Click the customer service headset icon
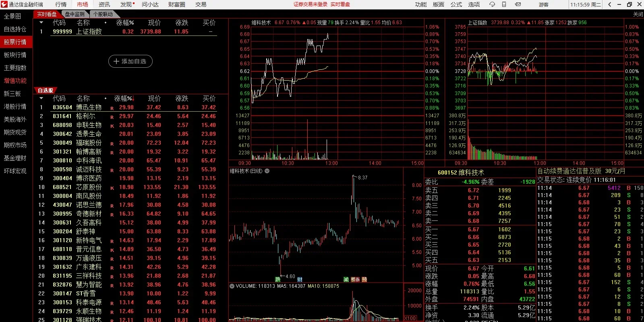The width and height of the screenshot is (644, 322). pyautogui.click(x=492, y=4)
